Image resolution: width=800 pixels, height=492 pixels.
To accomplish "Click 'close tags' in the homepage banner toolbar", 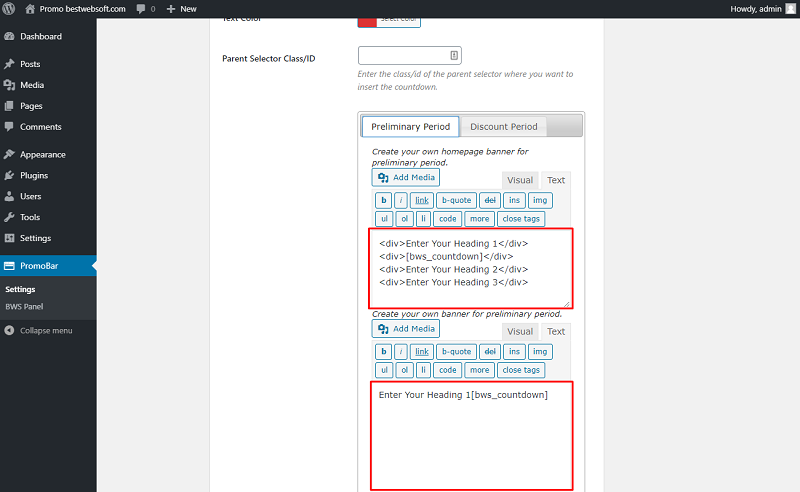I will (x=521, y=218).
